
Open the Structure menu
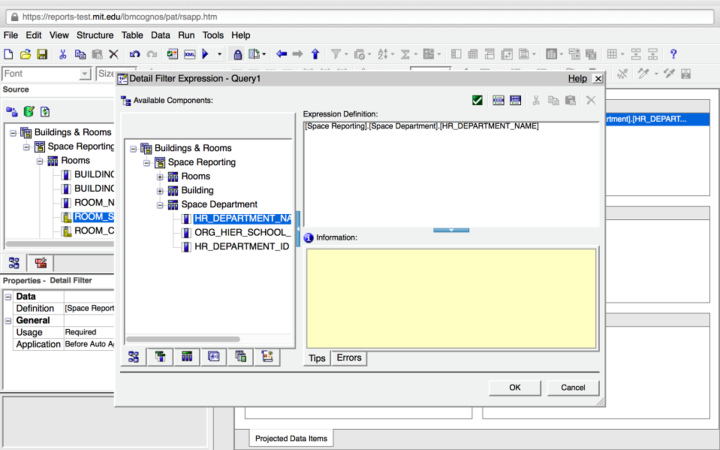click(94, 35)
